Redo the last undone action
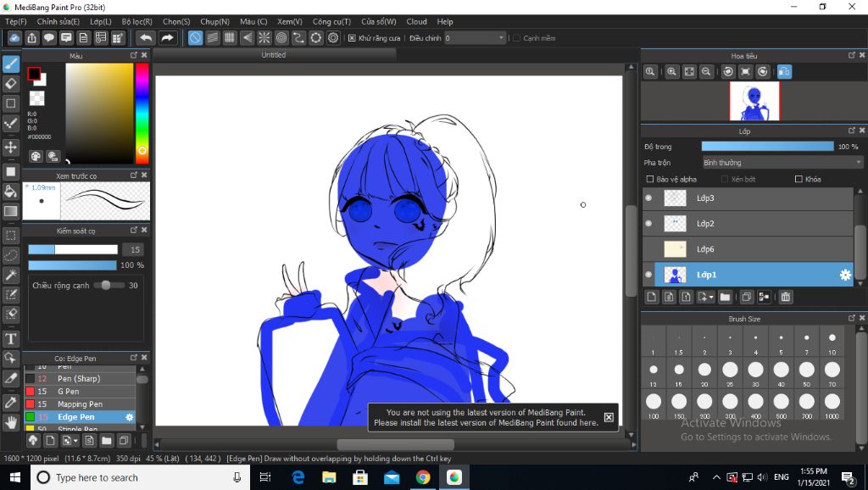 [167, 38]
